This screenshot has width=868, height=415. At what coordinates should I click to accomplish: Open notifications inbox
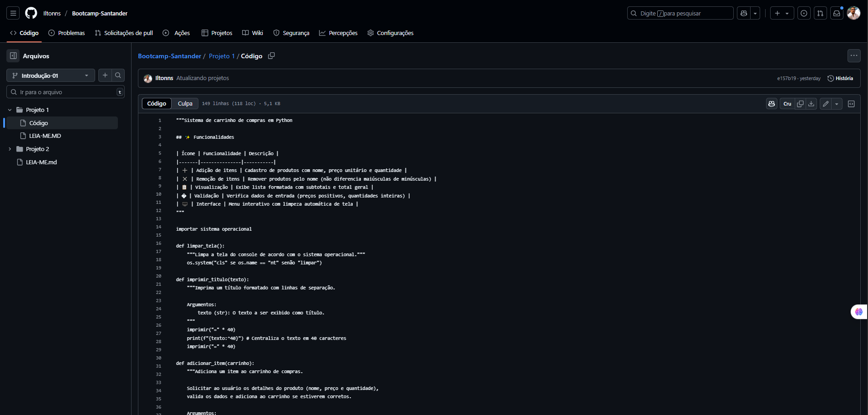837,13
